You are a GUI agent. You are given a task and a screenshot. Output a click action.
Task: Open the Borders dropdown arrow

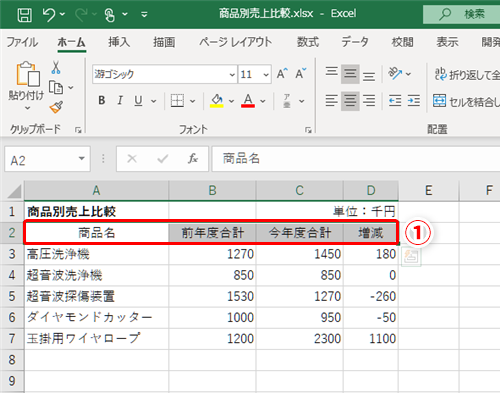click(x=192, y=101)
